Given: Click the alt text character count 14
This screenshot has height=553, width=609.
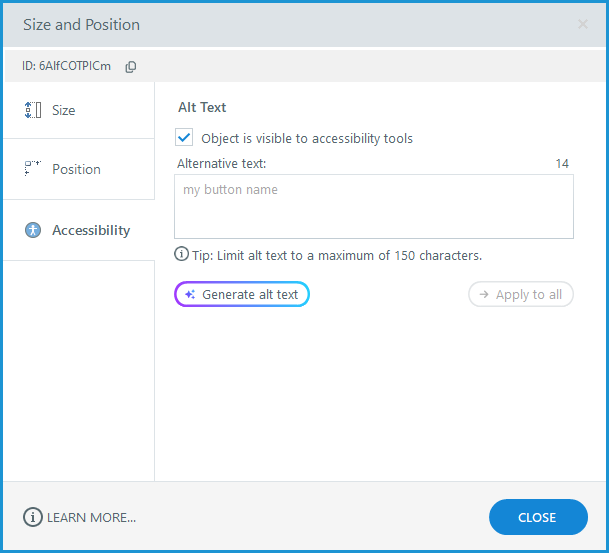Looking at the screenshot, I should (562, 163).
